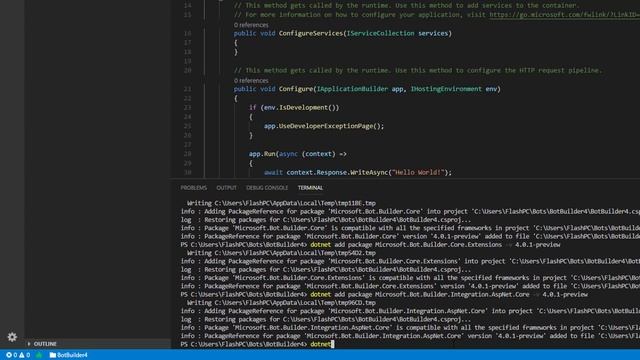Click IHostingEnvironment parameter type
The height and width of the screenshot is (360, 640).
(446, 89)
